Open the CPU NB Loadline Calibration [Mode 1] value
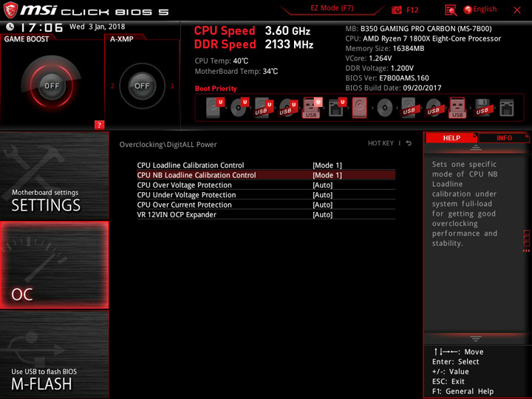 click(327, 175)
